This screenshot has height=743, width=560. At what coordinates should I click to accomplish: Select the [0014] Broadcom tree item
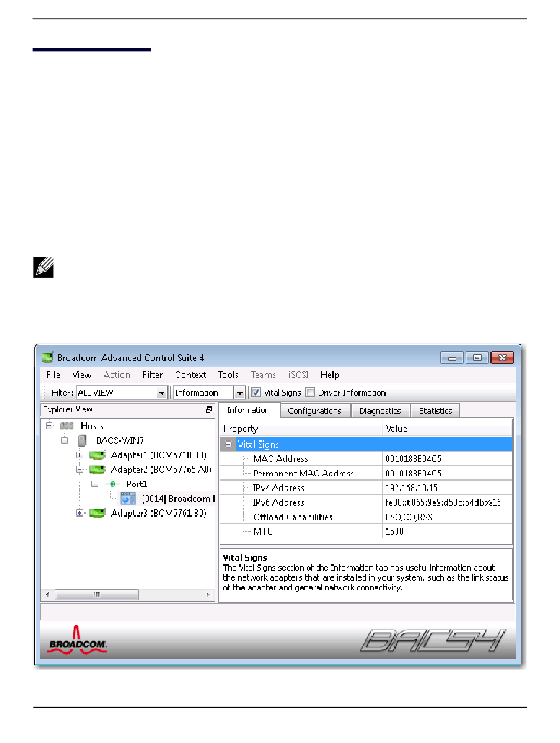coord(178,498)
